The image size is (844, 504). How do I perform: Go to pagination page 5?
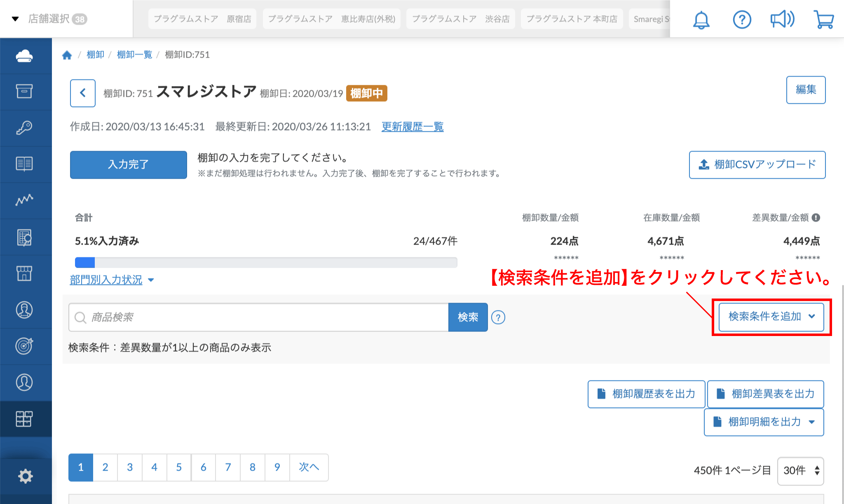pyautogui.click(x=179, y=467)
